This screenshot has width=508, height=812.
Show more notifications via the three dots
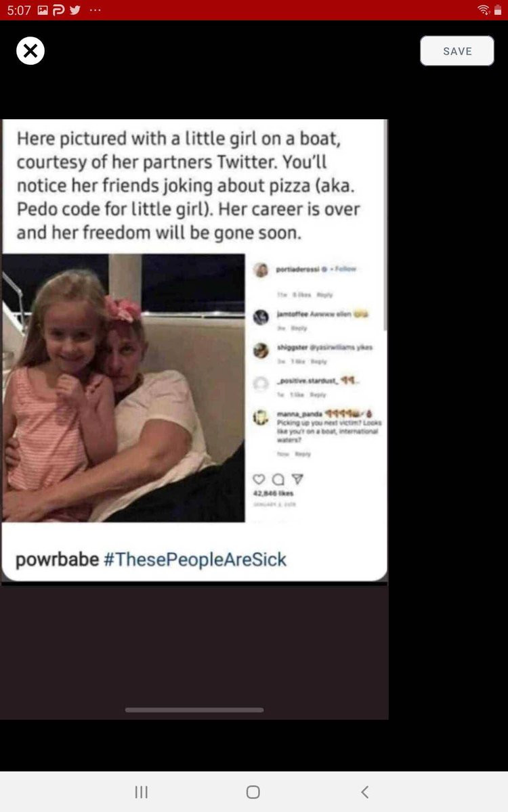(x=95, y=9)
